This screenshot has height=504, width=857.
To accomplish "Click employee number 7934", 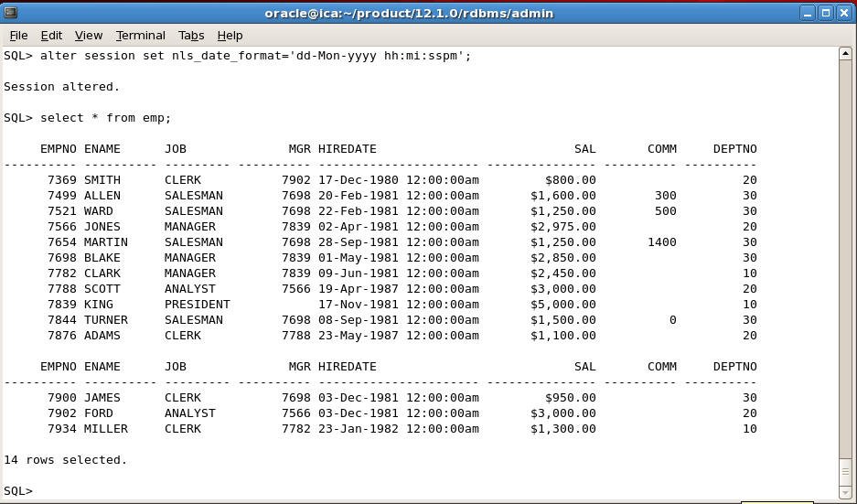I will [62, 429].
